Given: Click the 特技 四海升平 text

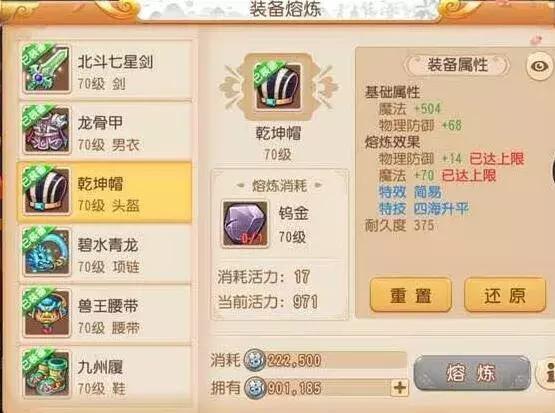Looking at the screenshot, I should pyautogui.click(x=424, y=209).
